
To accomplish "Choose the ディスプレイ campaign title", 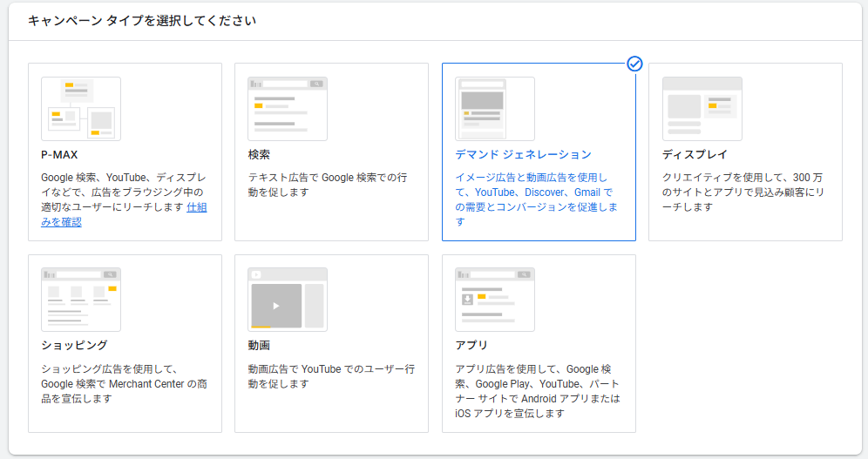I will [x=695, y=155].
